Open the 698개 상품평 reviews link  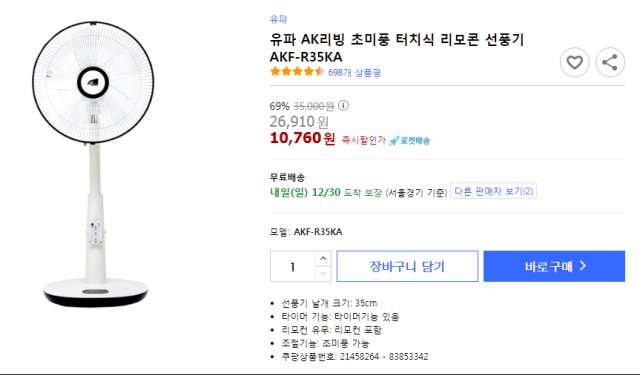point(354,73)
